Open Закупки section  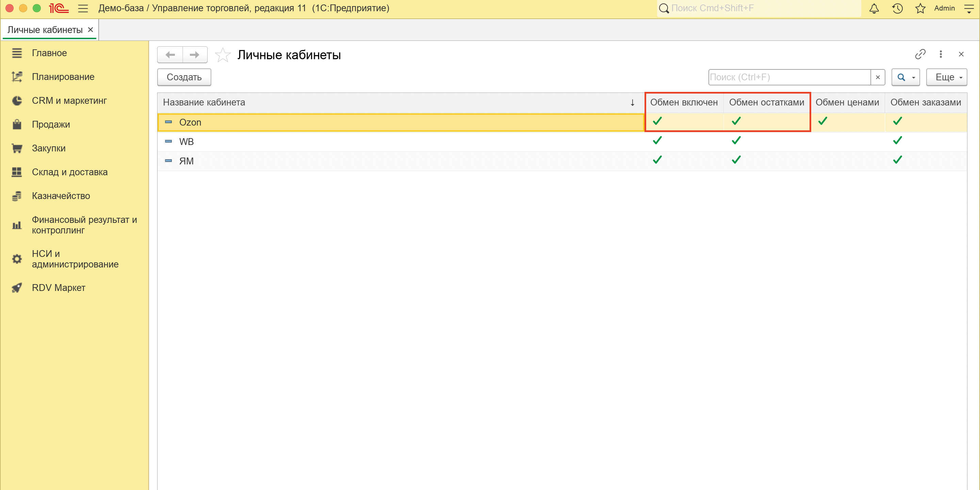tap(49, 148)
